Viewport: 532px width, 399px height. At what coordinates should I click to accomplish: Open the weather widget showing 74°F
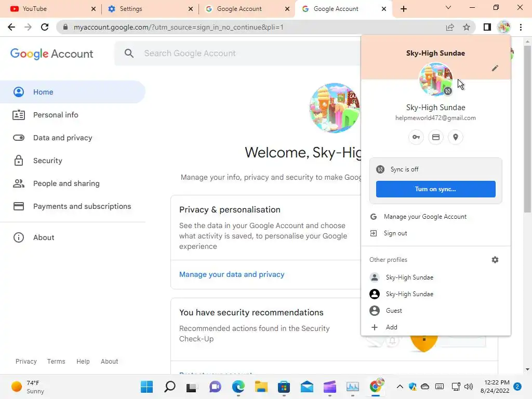tap(28, 387)
